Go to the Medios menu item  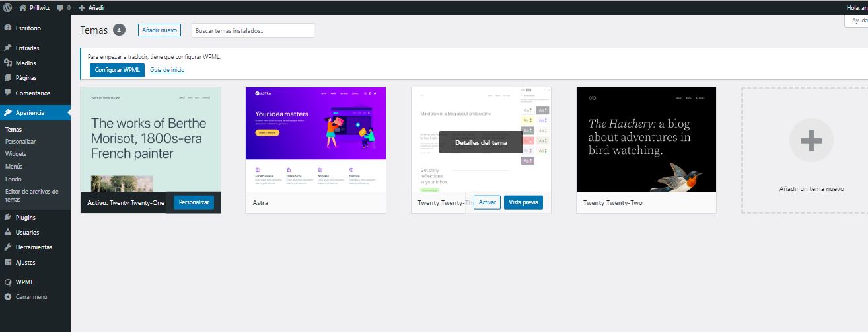(35, 63)
